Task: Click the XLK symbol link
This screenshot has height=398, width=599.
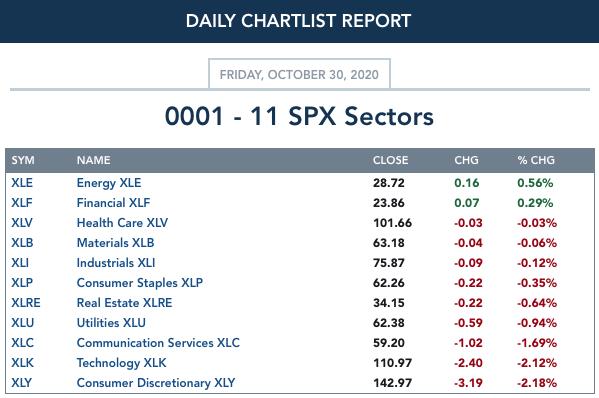Action: (22, 362)
